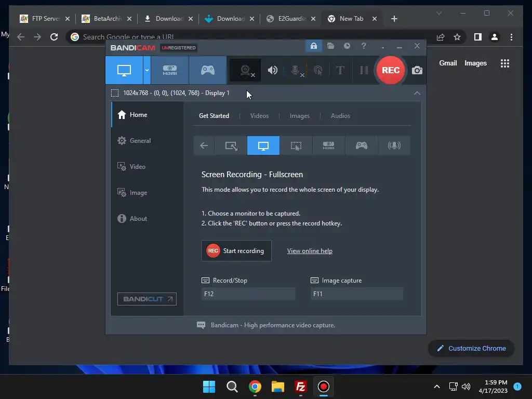Toggle the text overlay T icon
The width and height of the screenshot is (532, 399).
(x=340, y=70)
